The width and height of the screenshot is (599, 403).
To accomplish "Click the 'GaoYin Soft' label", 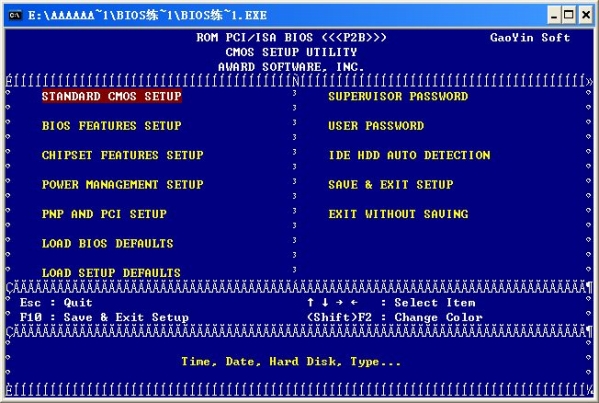I will (x=530, y=37).
